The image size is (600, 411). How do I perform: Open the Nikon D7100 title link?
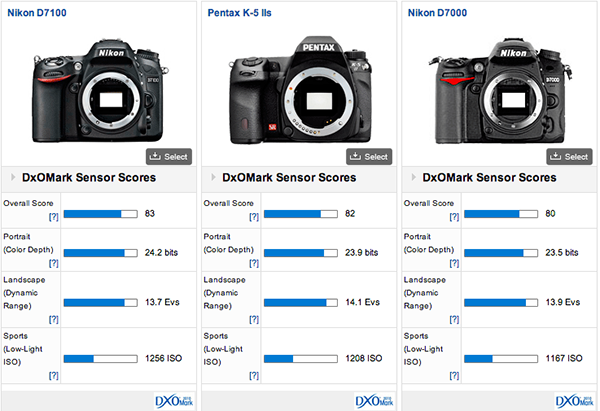click(x=37, y=13)
